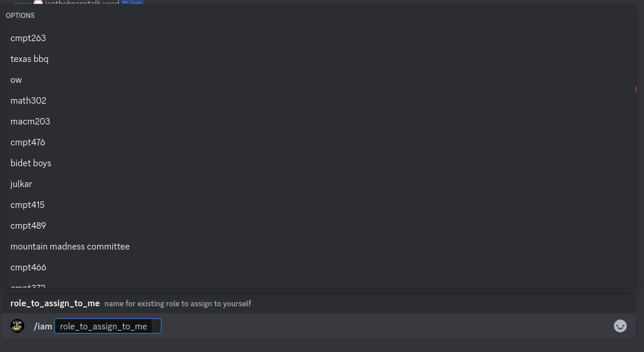The height and width of the screenshot is (352, 644).
Task: Open the emoji picker
Action: click(x=620, y=326)
